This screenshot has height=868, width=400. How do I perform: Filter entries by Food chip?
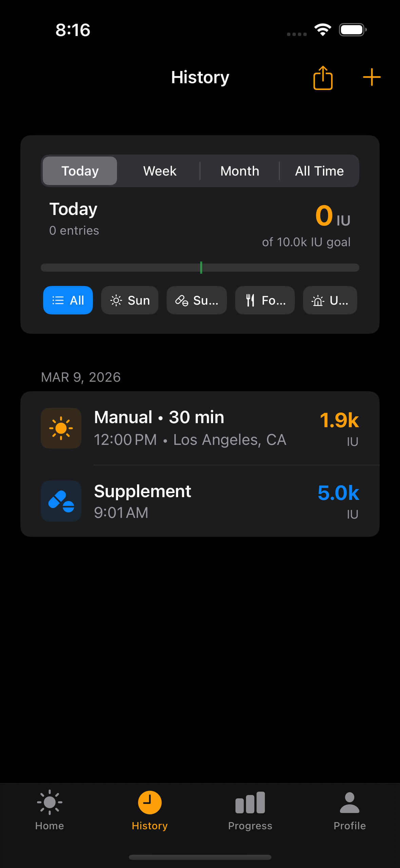point(265,300)
